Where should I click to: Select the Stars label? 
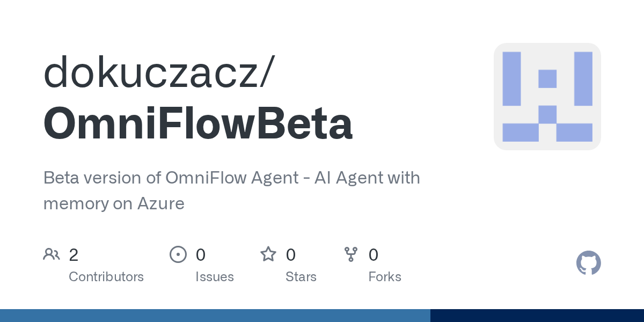click(x=301, y=277)
